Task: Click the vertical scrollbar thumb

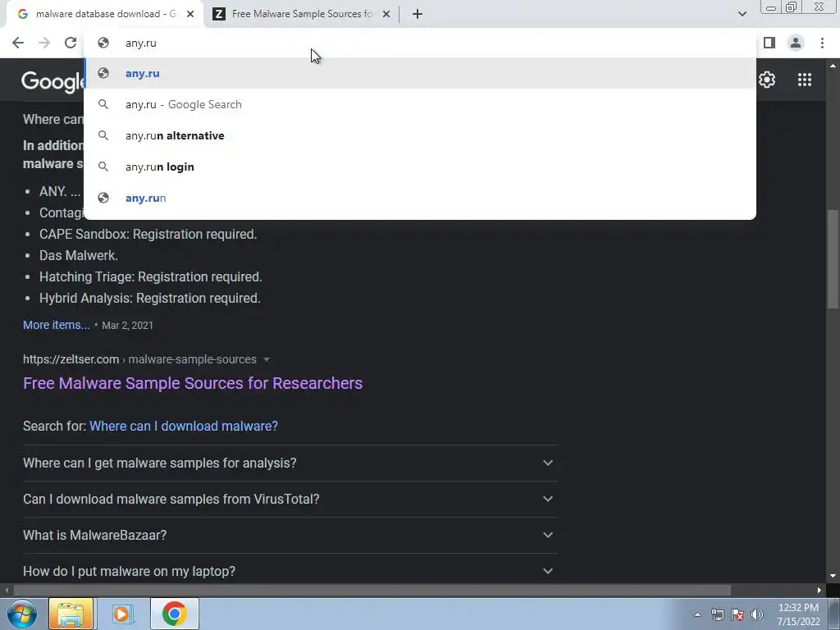Action: [832, 258]
